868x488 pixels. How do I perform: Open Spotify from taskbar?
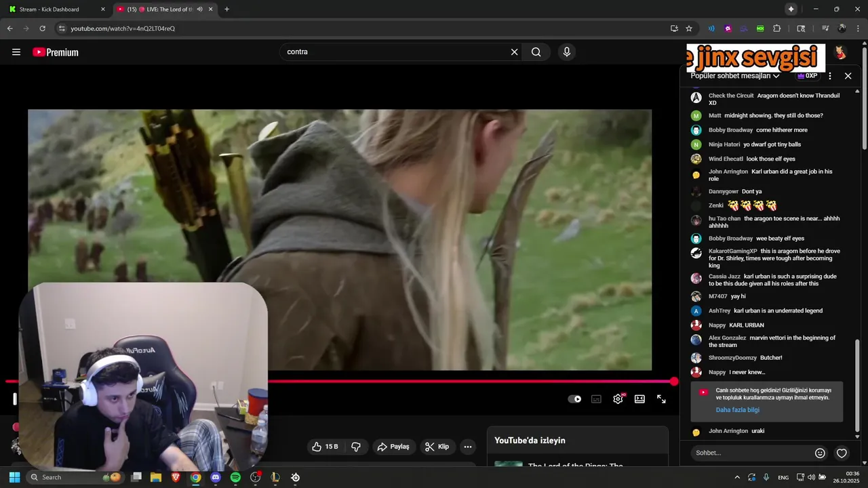tap(235, 477)
